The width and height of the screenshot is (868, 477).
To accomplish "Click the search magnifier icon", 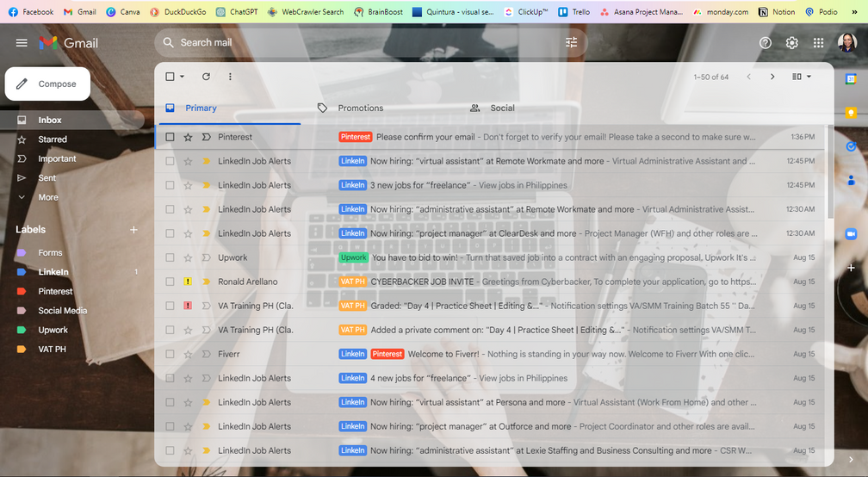I will click(x=168, y=42).
